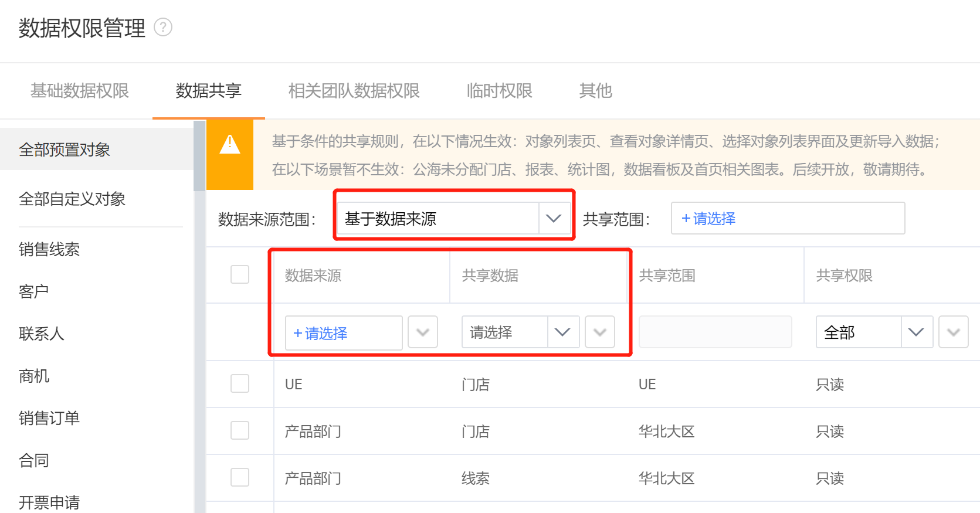This screenshot has width=980, height=513.
Task: Select the 其他 tab
Action: pyautogui.click(x=596, y=91)
